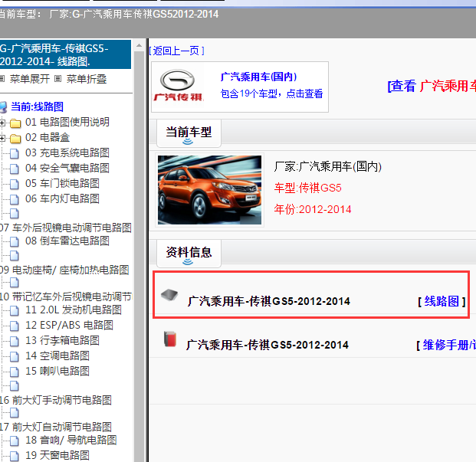Click the sidebar vertical scrollbar track

[x=139, y=255]
